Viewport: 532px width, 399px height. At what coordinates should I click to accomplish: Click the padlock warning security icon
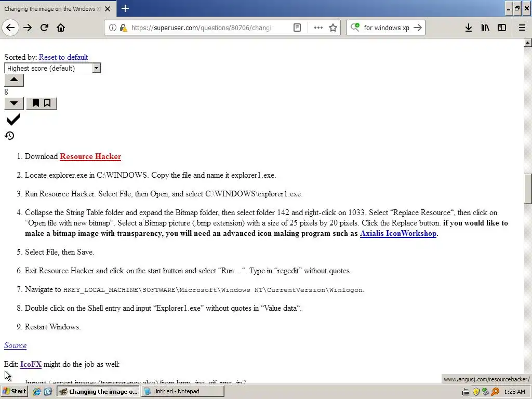[124, 28]
